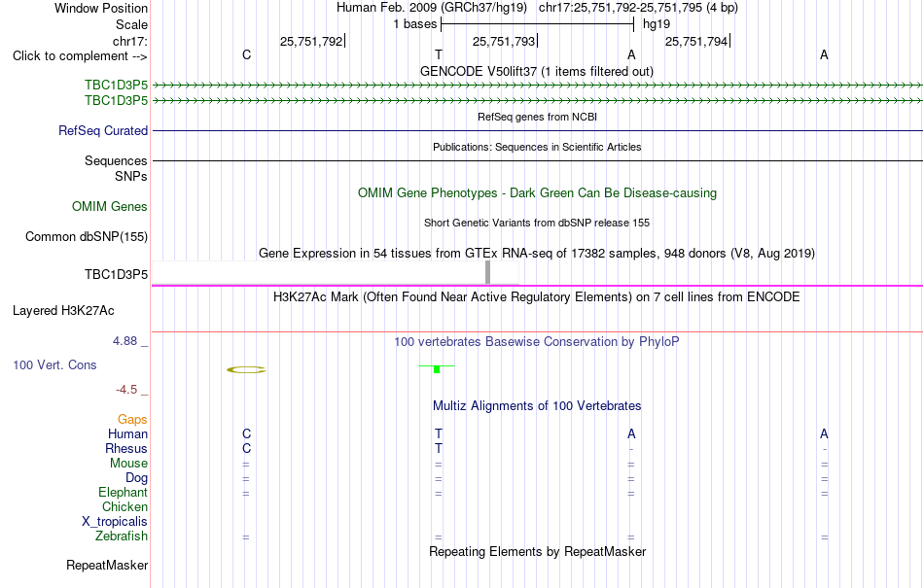Screen dimensions: 924x588
Task: Open the OMIM Genes track label
Action: tap(110, 207)
